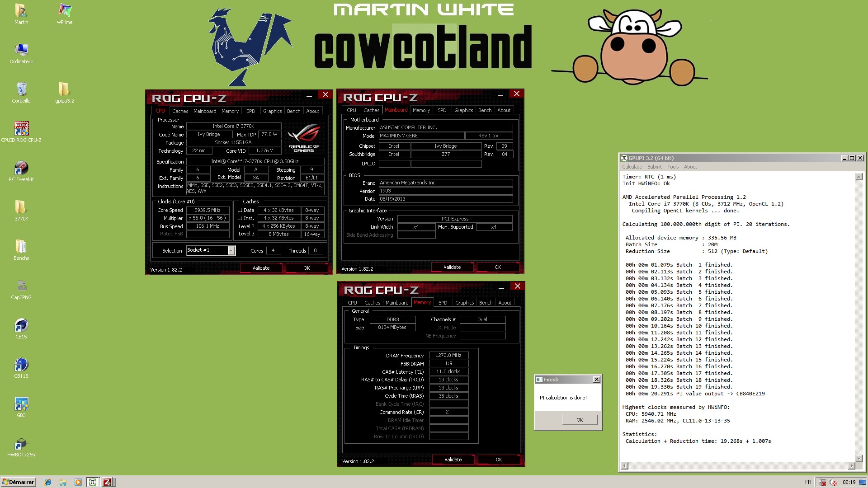Open Caches tab in the Memory window
Screen dimensions: 868x488
pyautogui.click(x=373, y=303)
